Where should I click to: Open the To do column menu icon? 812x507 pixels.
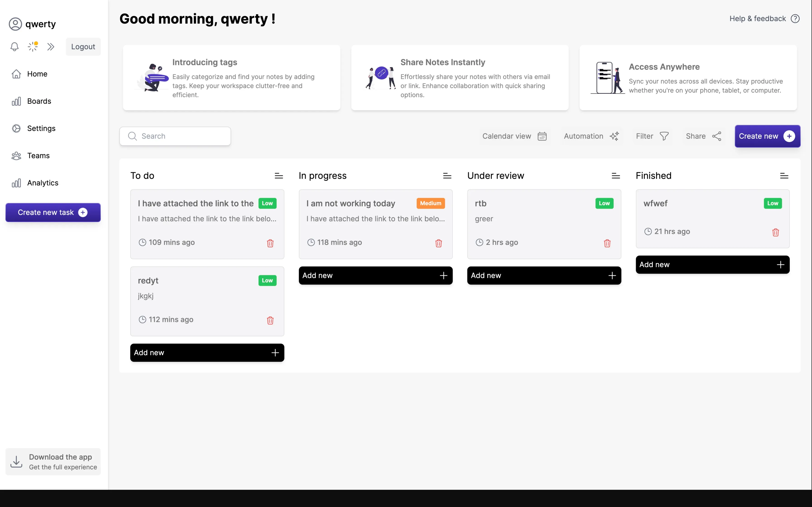pyautogui.click(x=279, y=176)
